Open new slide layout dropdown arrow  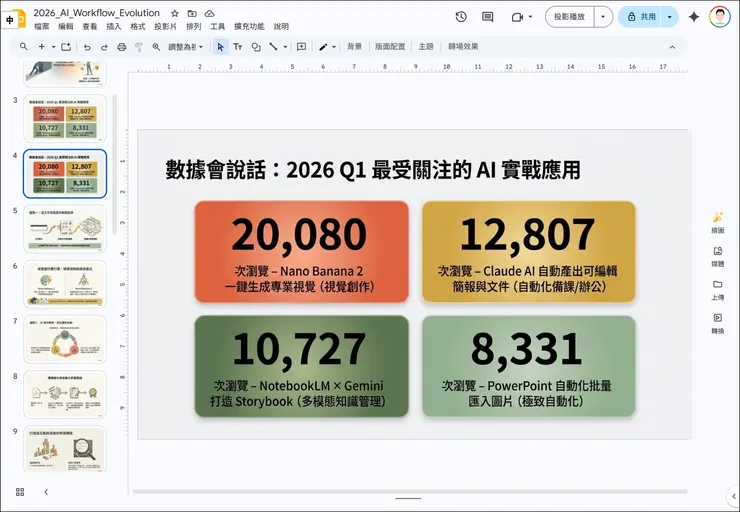[53, 47]
